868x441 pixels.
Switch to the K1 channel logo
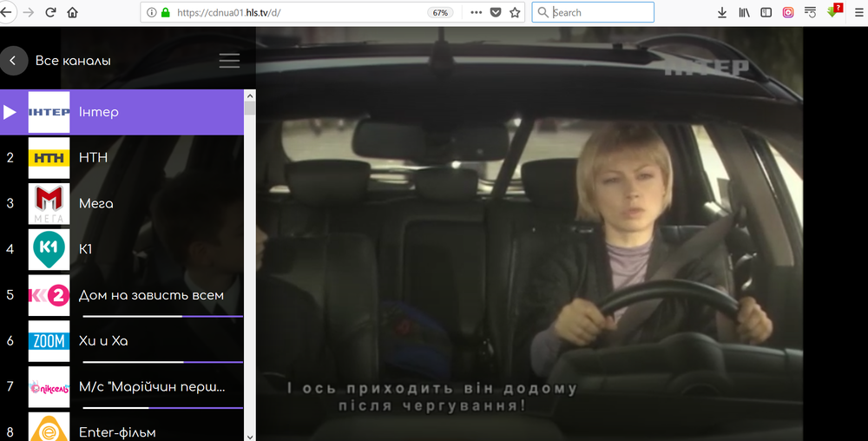click(49, 249)
